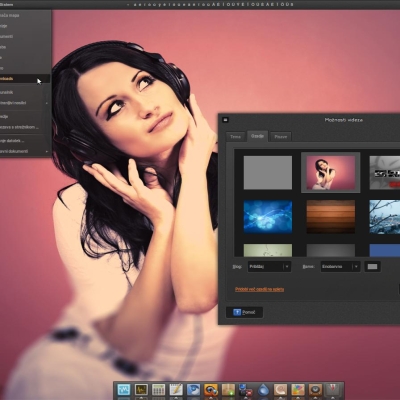This screenshot has height=400, width=400.
Task: Open the tan magnifier dock icon
Action: pyautogui.click(x=281, y=390)
